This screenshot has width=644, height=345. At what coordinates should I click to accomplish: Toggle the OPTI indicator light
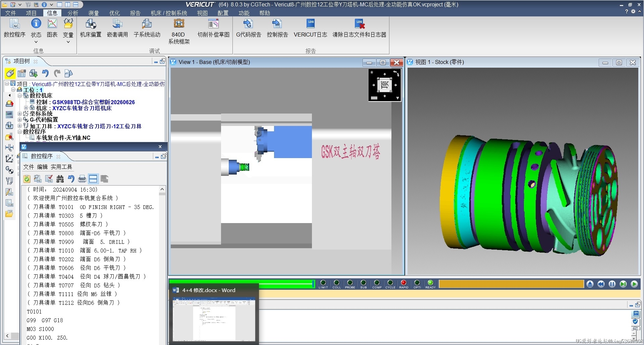(417, 283)
